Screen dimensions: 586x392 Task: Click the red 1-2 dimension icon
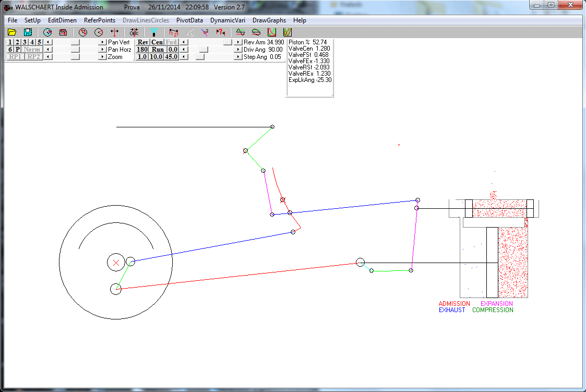(173, 32)
